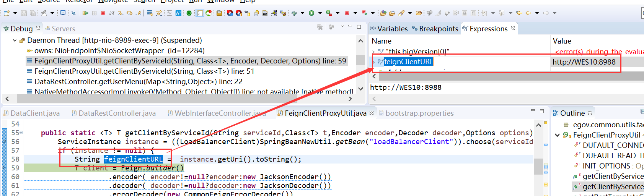
Task: Click line 58 in the editor gutter
Action: (15, 159)
